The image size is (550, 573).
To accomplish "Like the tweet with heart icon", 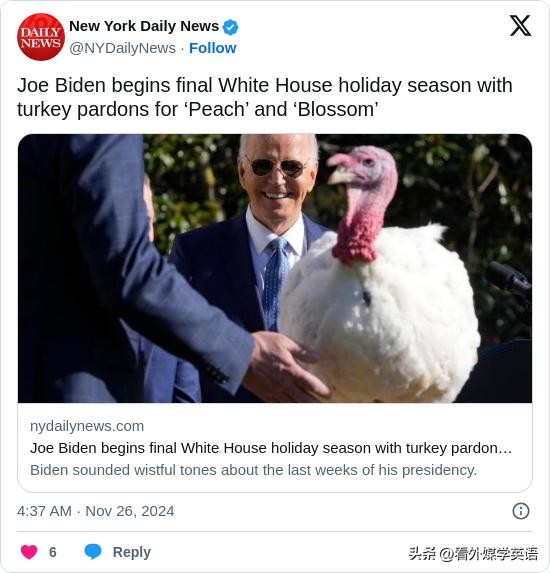I will 29,551.
